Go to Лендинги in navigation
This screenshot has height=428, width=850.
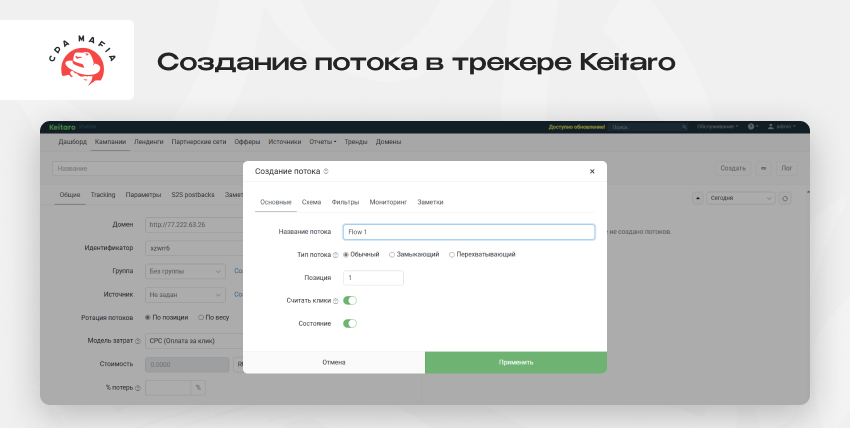149,142
